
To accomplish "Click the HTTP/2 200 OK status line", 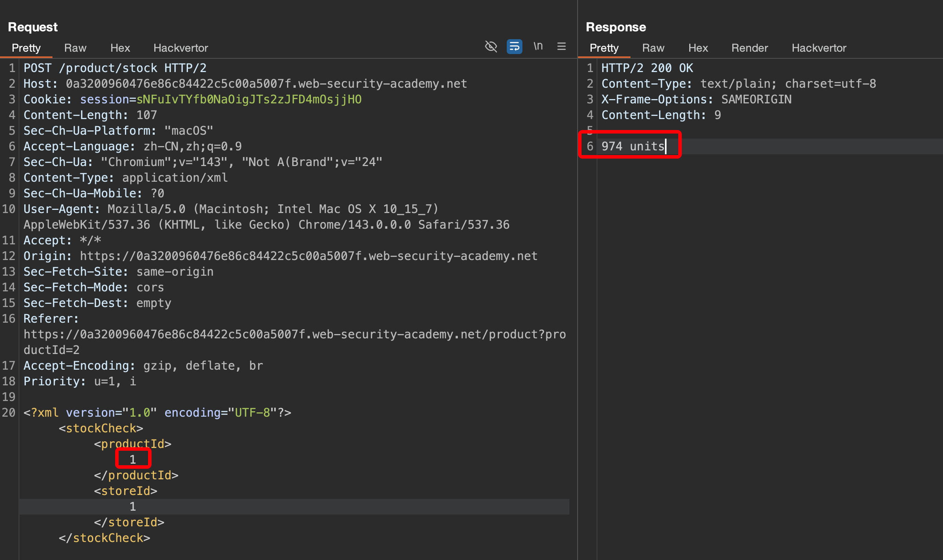I will [647, 68].
